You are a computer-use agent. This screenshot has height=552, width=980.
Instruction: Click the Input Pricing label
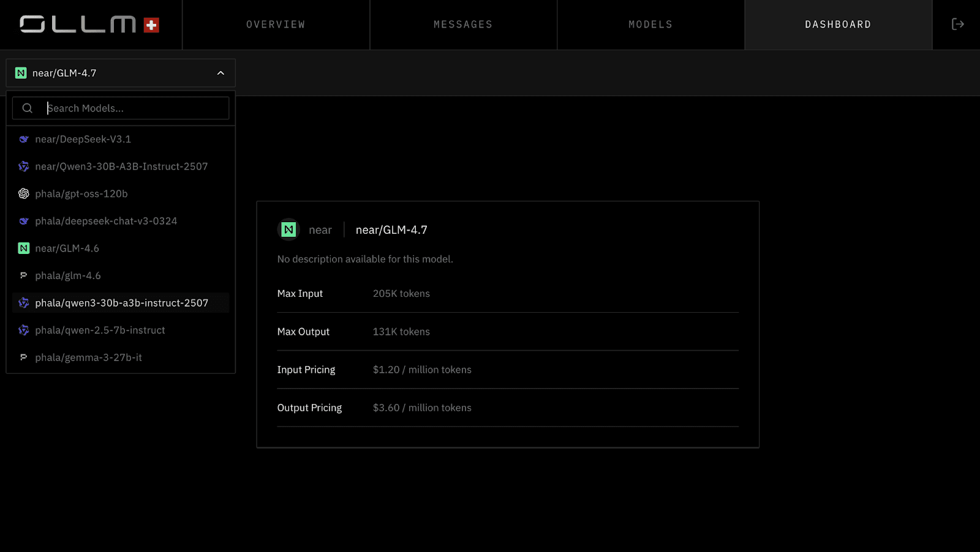click(306, 370)
